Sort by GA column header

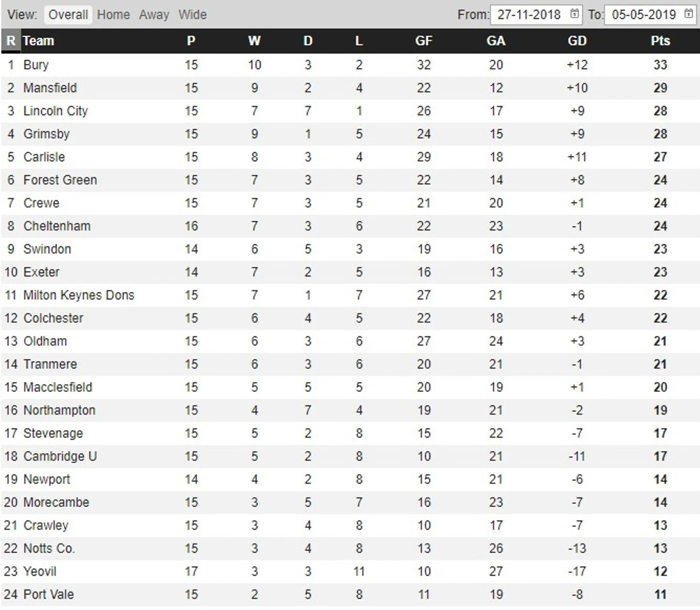point(496,41)
